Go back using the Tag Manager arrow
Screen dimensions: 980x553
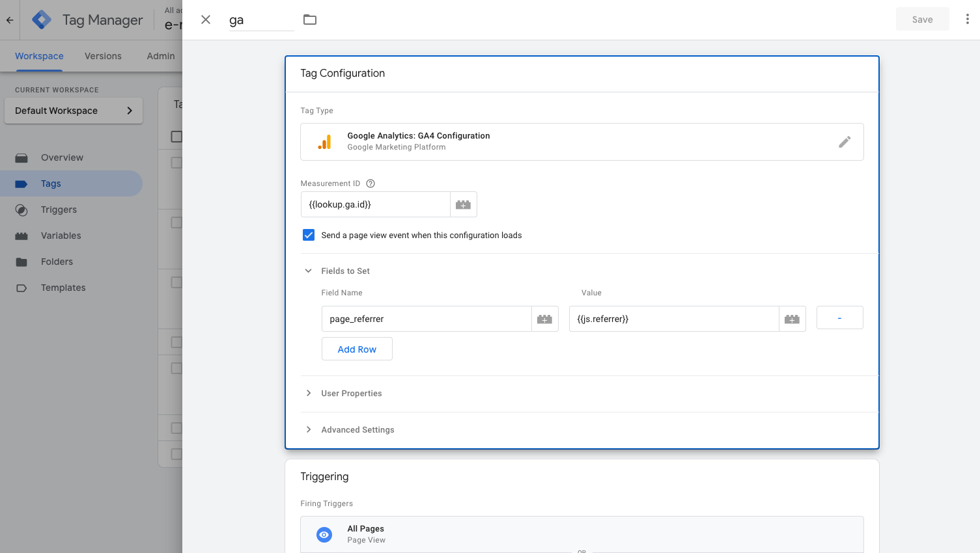10,20
